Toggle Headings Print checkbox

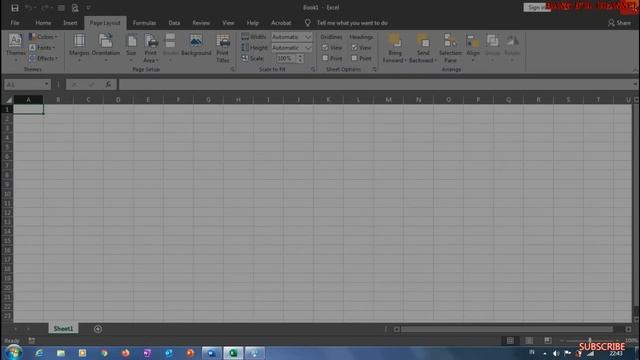(354, 58)
